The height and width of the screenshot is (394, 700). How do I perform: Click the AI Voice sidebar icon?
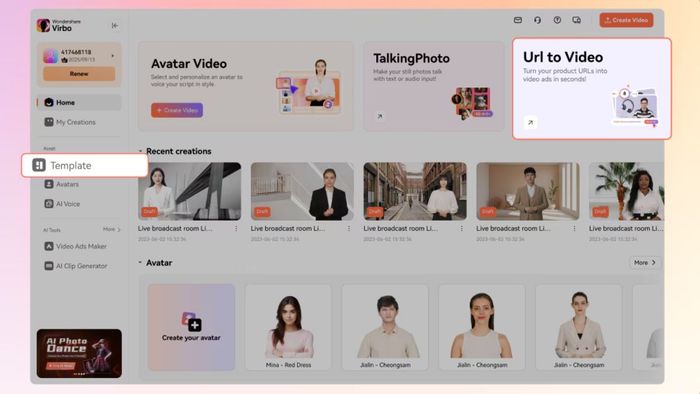[x=49, y=203]
